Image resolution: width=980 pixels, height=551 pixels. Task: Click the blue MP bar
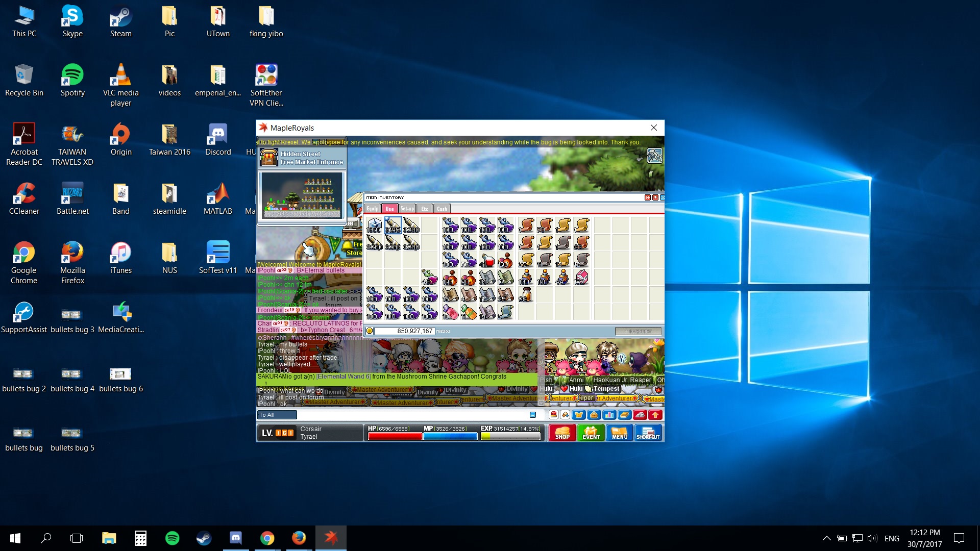451,436
